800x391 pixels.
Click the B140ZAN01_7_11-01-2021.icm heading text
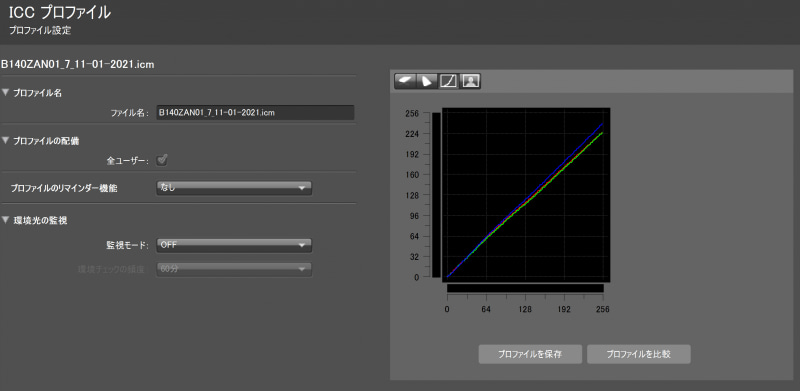pos(78,65)
